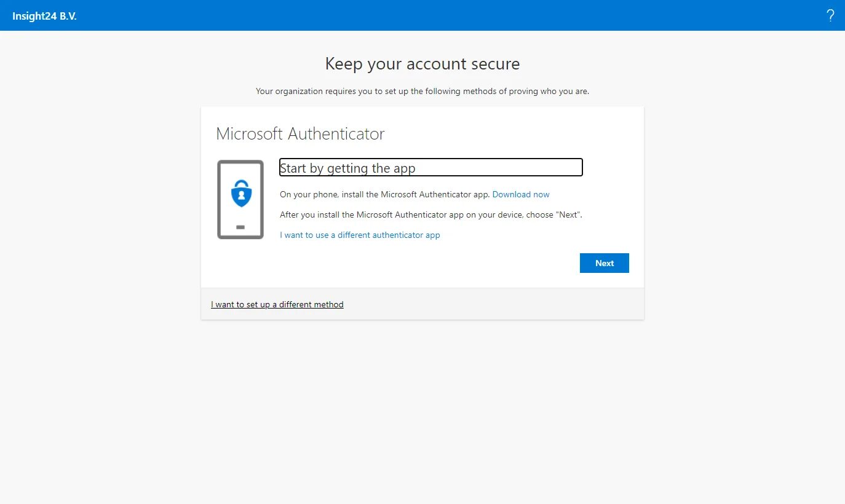Click the After you install instruction sentence
The image size is (845, 504).
click(x=430, y=215)
